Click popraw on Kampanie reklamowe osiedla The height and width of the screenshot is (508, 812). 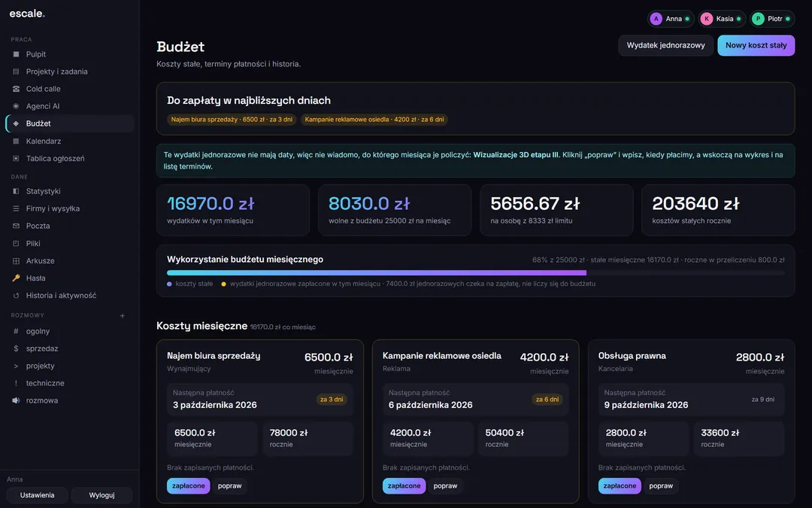(x=445, y=485)
